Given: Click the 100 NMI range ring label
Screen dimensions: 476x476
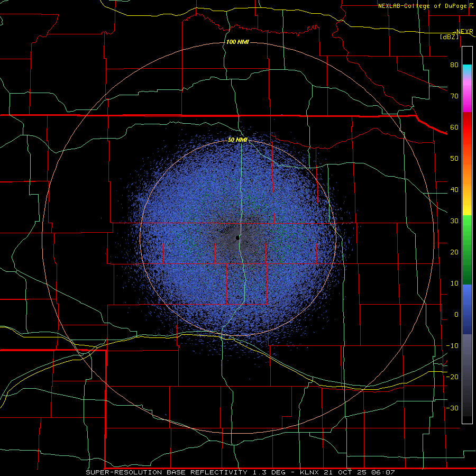Looking at the screenshot, I should click(237, 42).
